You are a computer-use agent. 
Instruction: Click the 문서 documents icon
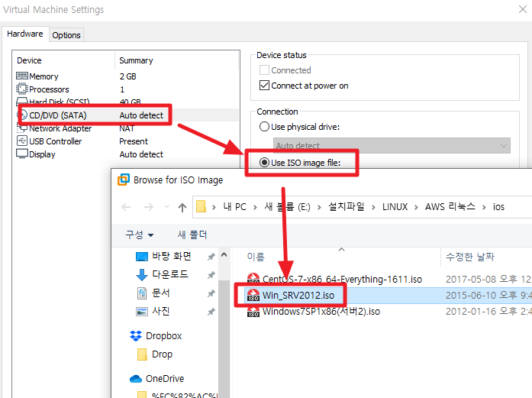[x=142, y=293]
